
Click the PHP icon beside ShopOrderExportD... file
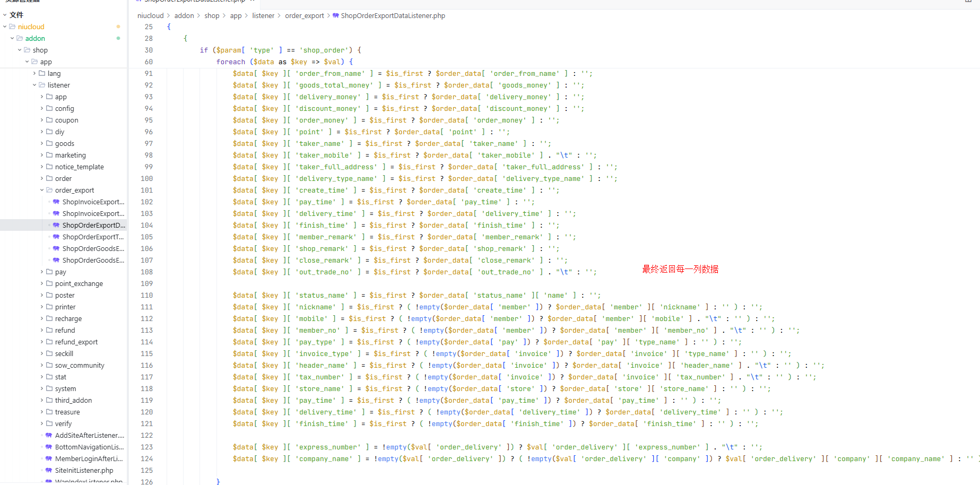pyautogui.click(x=56, y=225)
